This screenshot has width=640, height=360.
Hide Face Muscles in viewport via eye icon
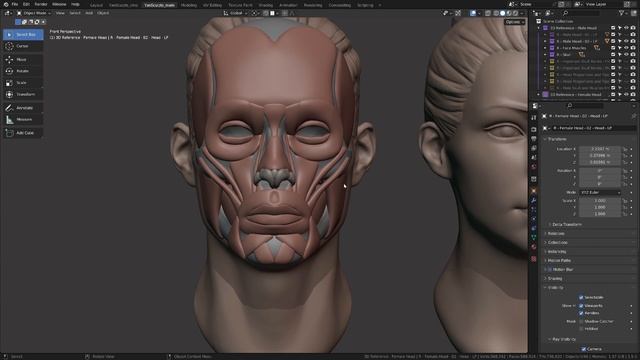(626, 48)
